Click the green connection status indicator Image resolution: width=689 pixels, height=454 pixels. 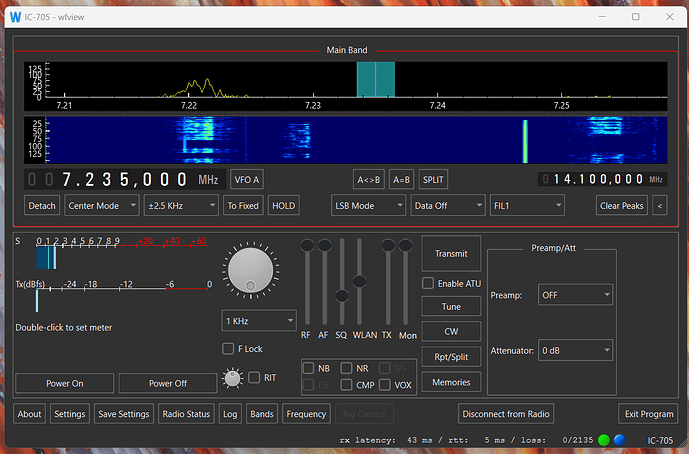tap(604, 440)
